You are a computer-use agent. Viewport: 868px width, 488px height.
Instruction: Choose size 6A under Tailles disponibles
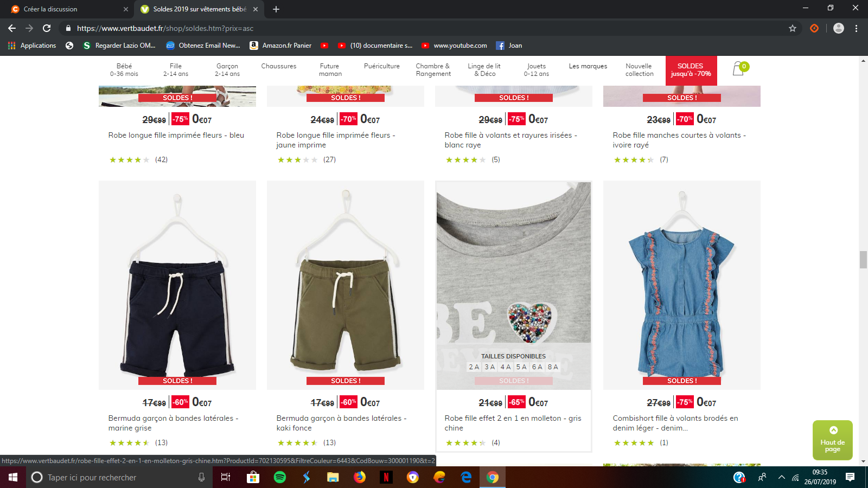tap(537, 367)
